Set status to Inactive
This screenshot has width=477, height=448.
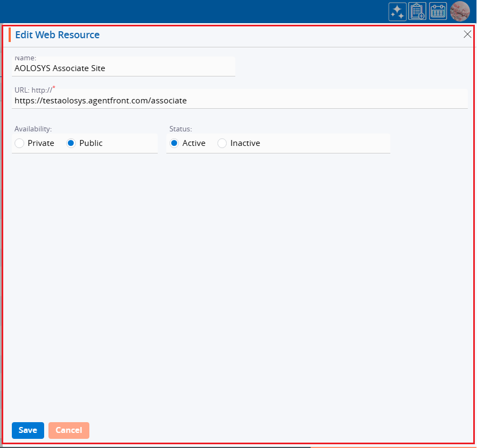pyautogui.click(x=222, y=143)
